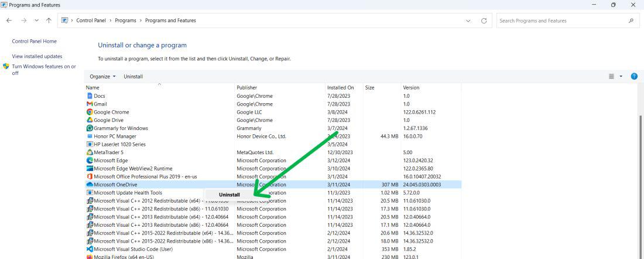The width and height of the screenshot is (644, 259).
Task: Select Visual C++ 2015-2022 Redistributable (x64) row
Action: [x=273, y=233]
